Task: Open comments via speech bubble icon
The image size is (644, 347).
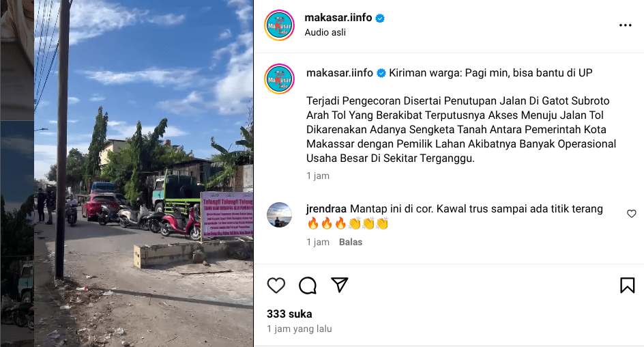Action: [x=308, y=286]
